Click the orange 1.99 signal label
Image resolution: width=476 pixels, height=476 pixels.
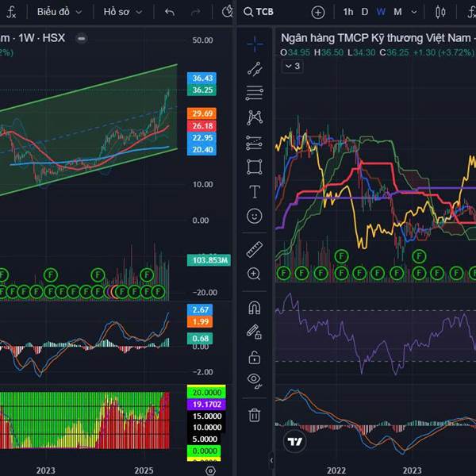(x=200, y=321)
